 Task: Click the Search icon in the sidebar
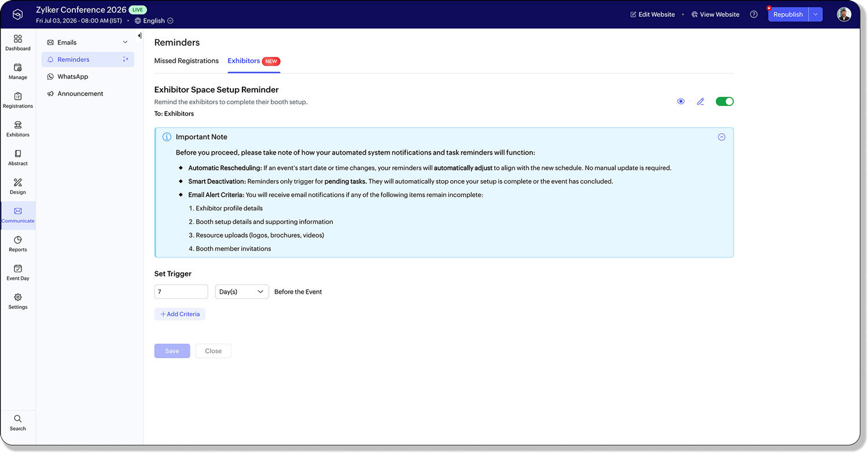coord(18,423)
